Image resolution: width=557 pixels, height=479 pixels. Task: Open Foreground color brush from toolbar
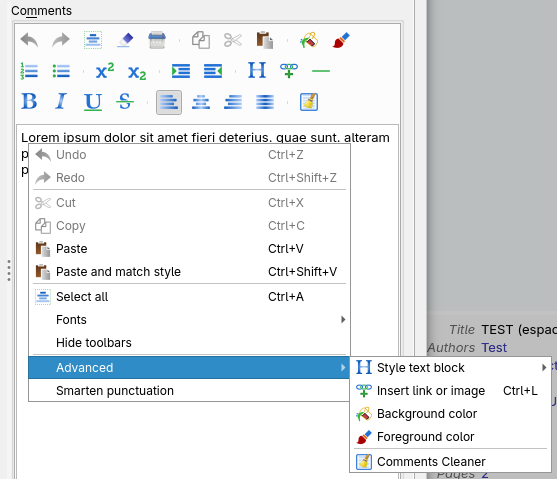[x=341, y=40]
